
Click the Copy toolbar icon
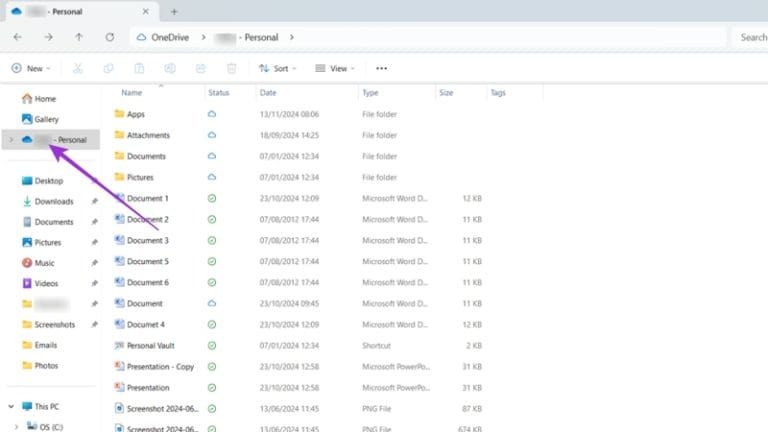click(x=108, y=69)
